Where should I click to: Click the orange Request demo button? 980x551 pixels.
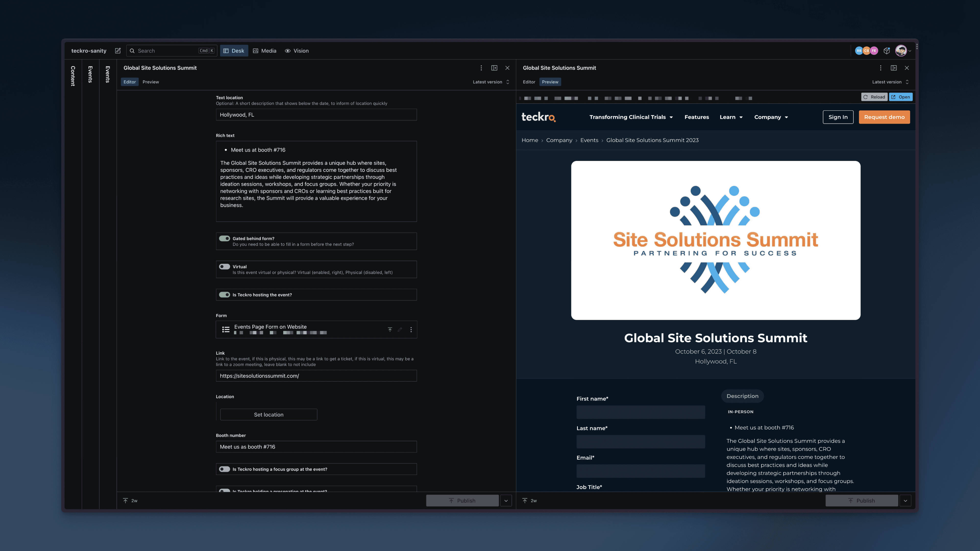click(x=884, y=117)
